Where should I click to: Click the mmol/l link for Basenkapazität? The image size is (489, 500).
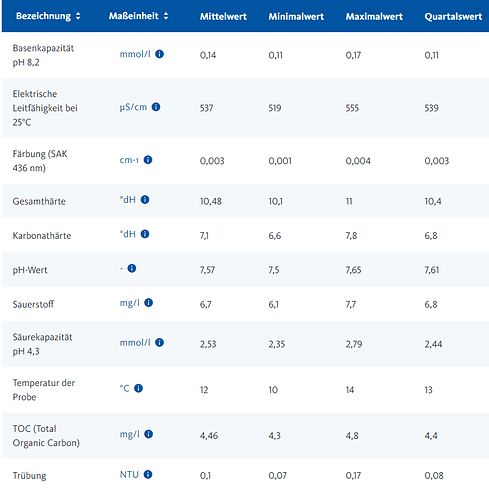[135, 54]
